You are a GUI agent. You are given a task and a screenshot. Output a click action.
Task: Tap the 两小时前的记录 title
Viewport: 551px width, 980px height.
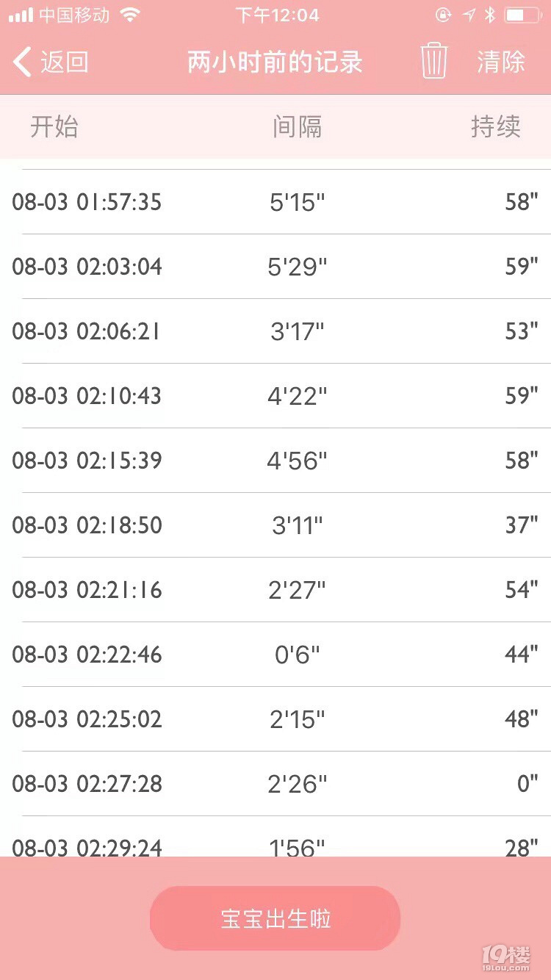275,62
